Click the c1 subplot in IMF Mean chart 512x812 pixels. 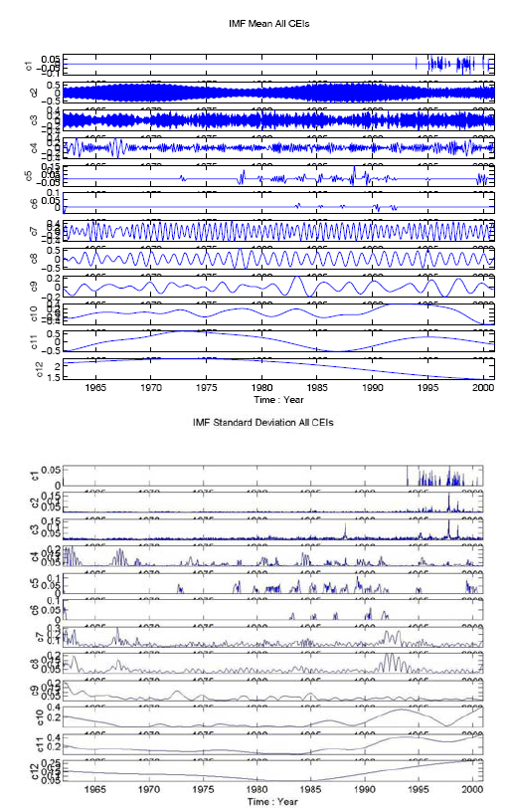tap(278, 65)
